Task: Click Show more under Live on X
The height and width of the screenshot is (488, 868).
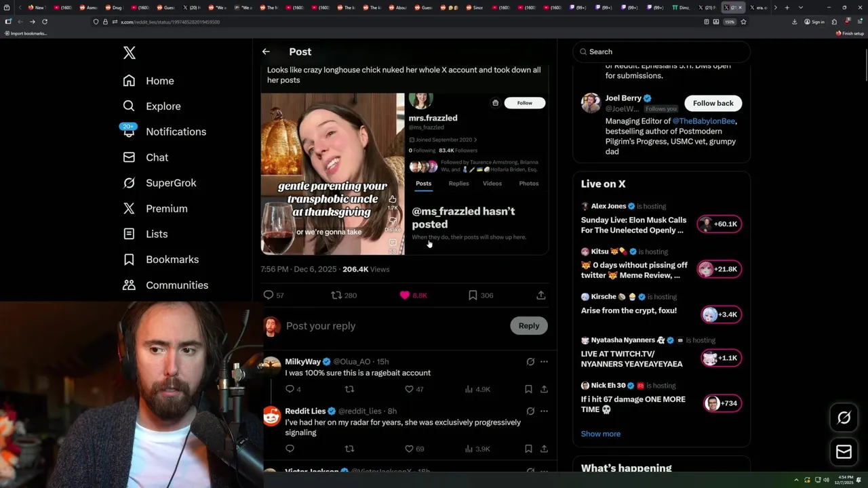Action: [601, 434]
